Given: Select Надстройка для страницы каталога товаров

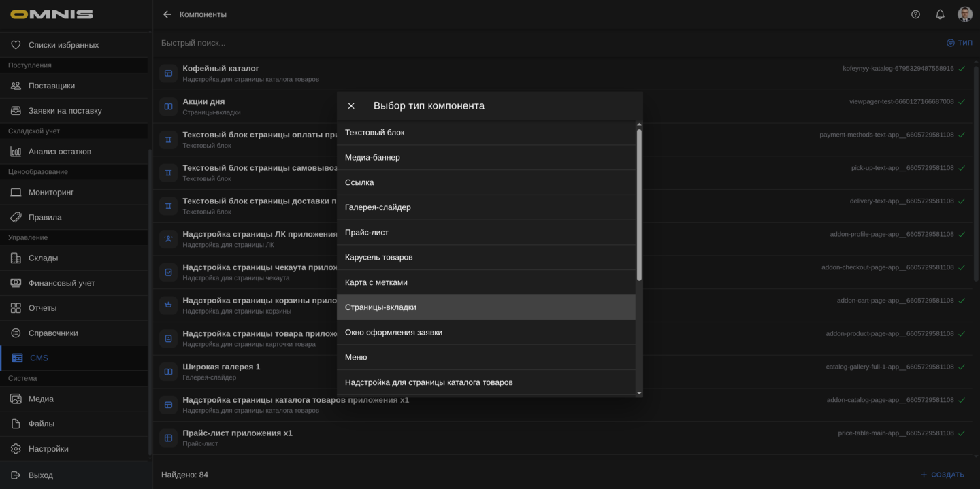Looking at the screenshot, I should pyautogui.click(x=486, y=382).
